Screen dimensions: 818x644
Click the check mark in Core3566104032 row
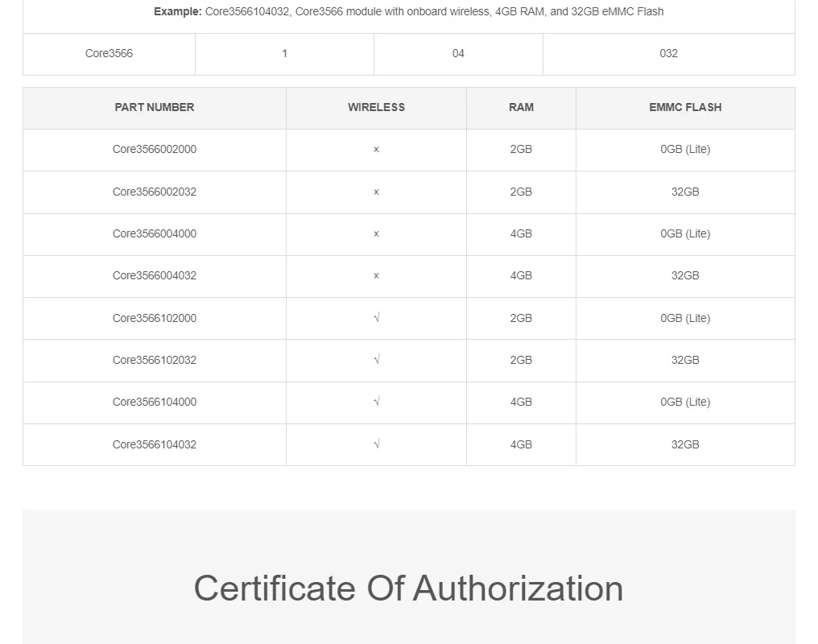point(377,444)
